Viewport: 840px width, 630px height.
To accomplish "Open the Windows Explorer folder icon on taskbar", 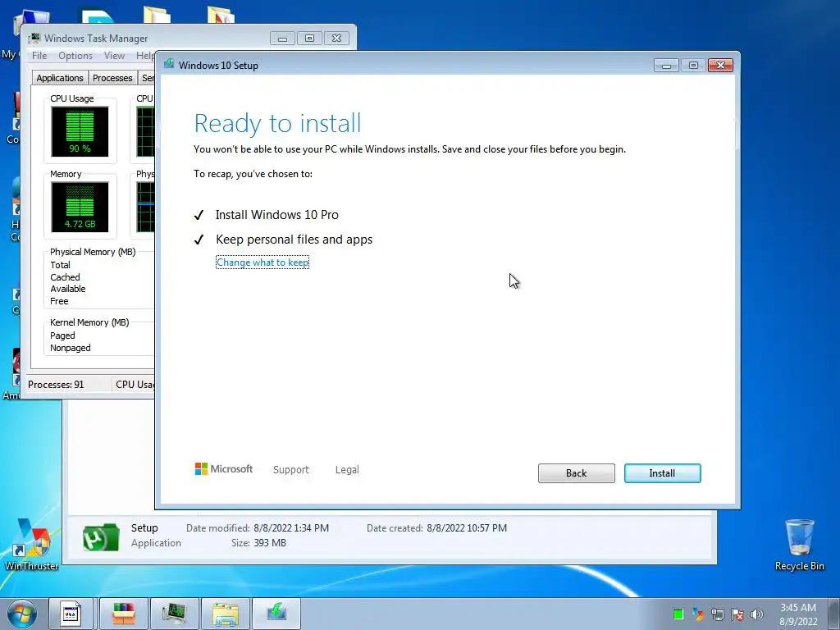I will 226,614.
